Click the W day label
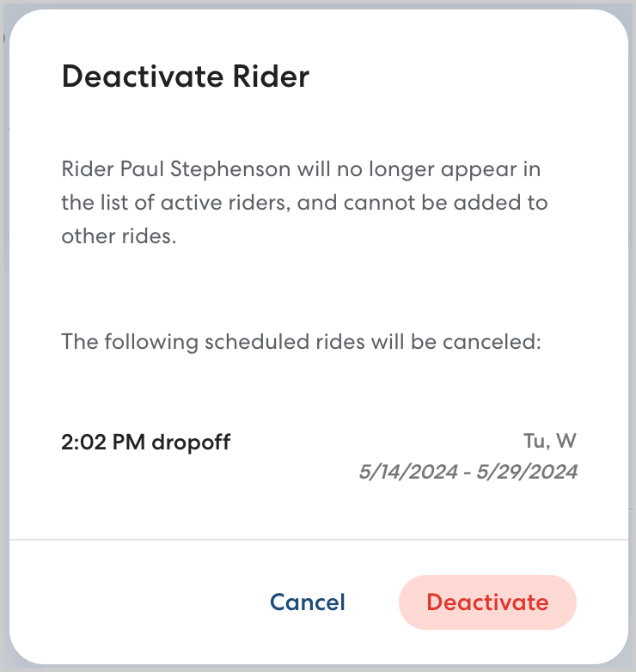The image size is (636, 672). tap(566, 443)
